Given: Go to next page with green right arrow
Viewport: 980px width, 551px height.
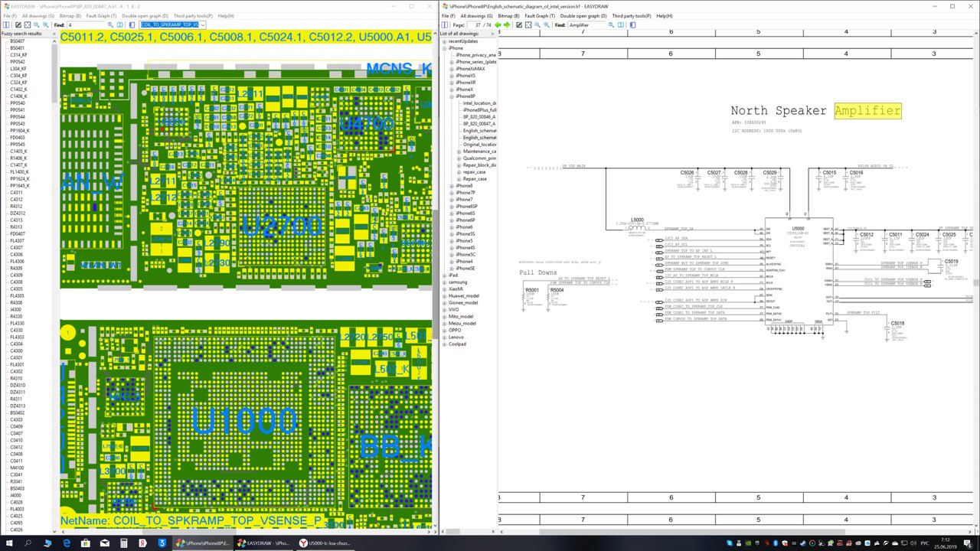Looking at the screenshot, I should pyautogui.click(x=506, y=25).
